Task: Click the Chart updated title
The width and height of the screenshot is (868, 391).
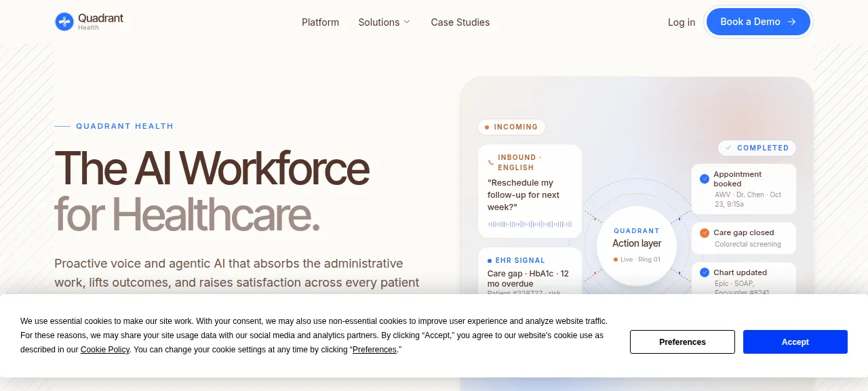Action: [740, 272]
